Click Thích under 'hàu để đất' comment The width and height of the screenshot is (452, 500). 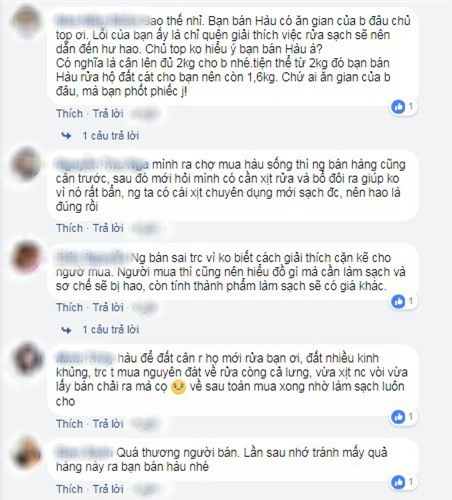(x=69, y=424)
